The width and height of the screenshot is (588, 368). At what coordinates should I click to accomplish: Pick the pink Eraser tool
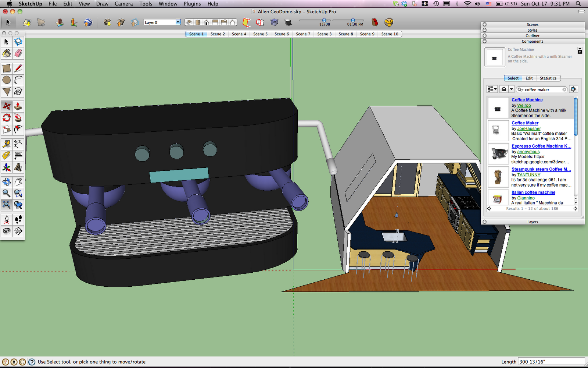pos(18,53)
